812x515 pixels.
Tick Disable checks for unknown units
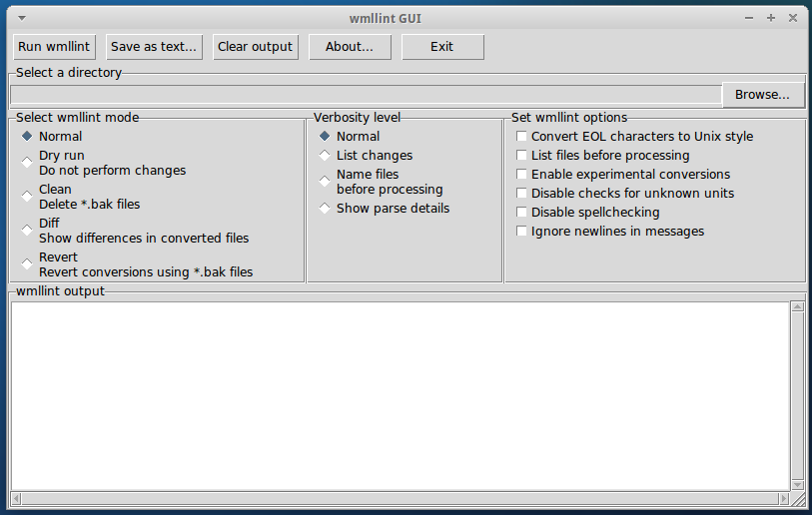pyautogui.click(x=521, y=193)
